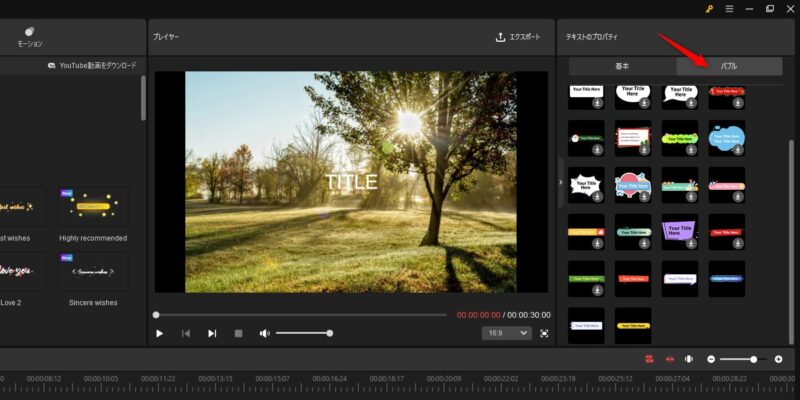The height and width of the screenshot is (400, 800).
Task: Select the red-bordered note bubble
Action: pos(633,138)
